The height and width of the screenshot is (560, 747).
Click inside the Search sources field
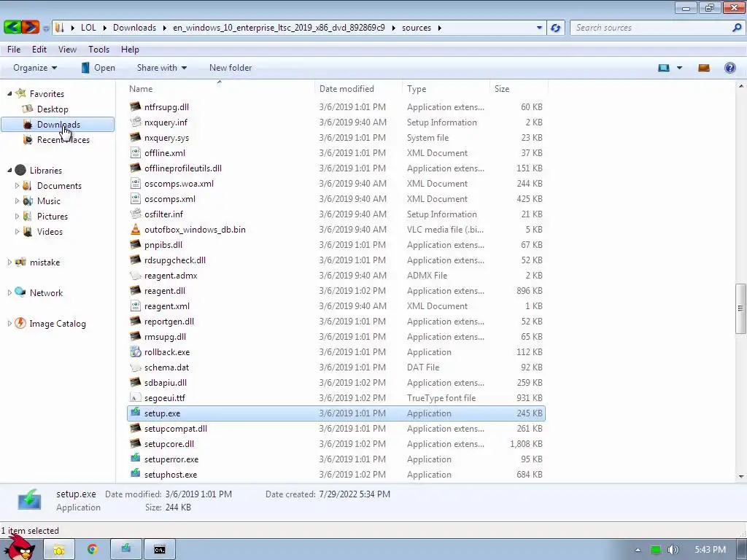[651, 28]
